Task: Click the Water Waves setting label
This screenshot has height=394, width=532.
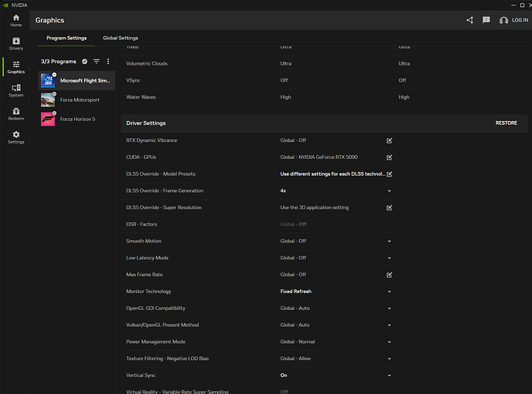Action: [141, 97]
